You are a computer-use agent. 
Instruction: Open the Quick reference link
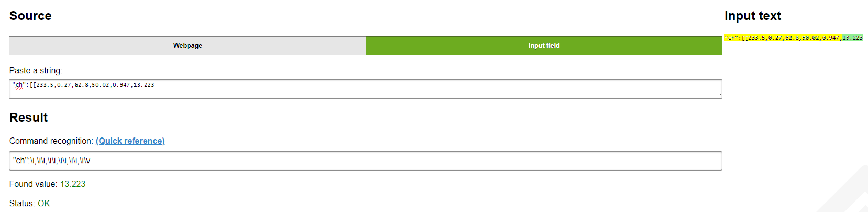click(130, 141)
